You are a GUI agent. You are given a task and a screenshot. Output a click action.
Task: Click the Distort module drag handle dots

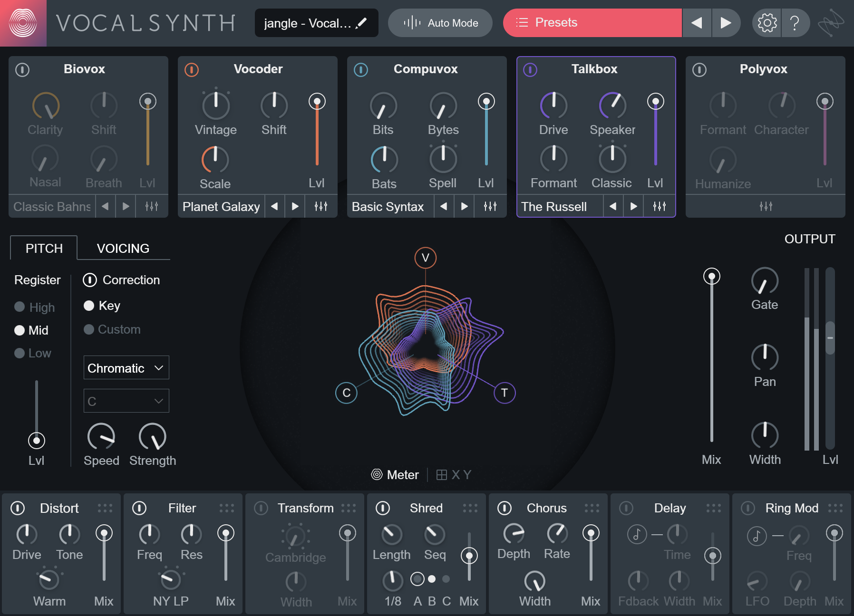tap(105, 508)
